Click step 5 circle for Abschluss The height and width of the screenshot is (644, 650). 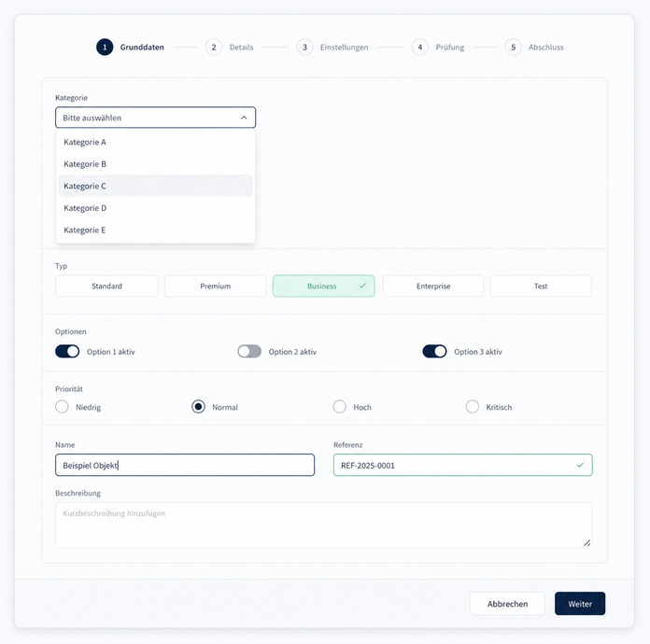(513, 48)
